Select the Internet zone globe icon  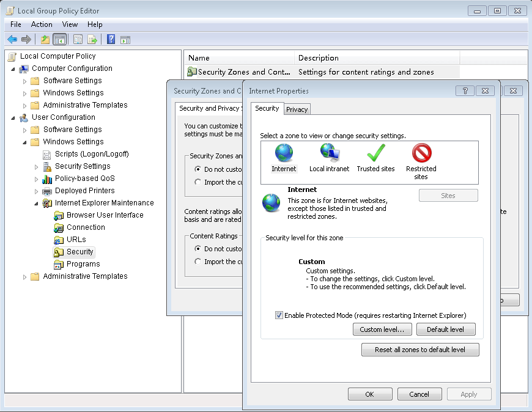coord(284,153)
